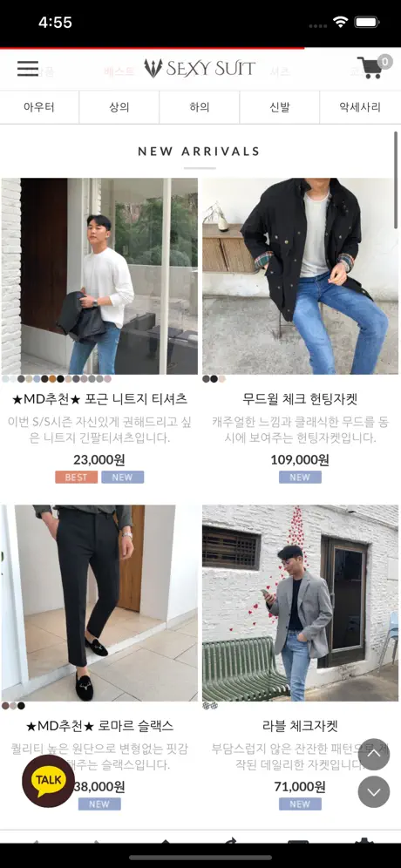Tap the Sexy Suit logo
Screen dimensions: 401x868
point(200,68)
